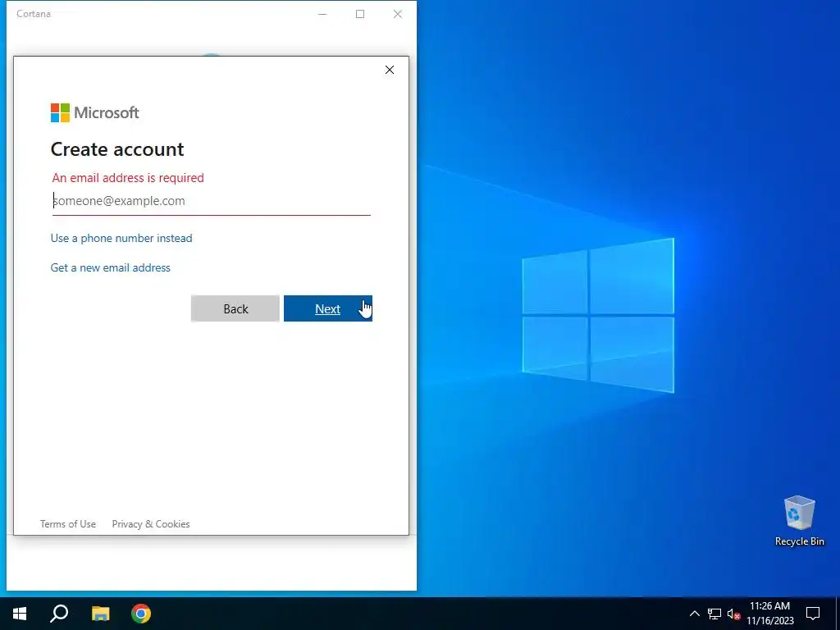Open the taskbar clock and date

pyautogui.click(x=770, y=614)
